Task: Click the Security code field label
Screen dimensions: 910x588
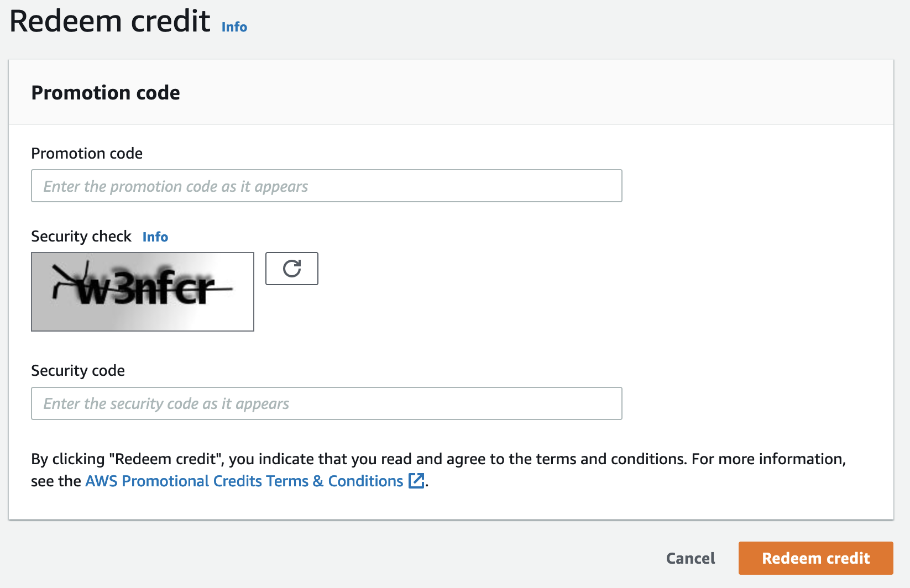Action: click(x=78, y=370)
